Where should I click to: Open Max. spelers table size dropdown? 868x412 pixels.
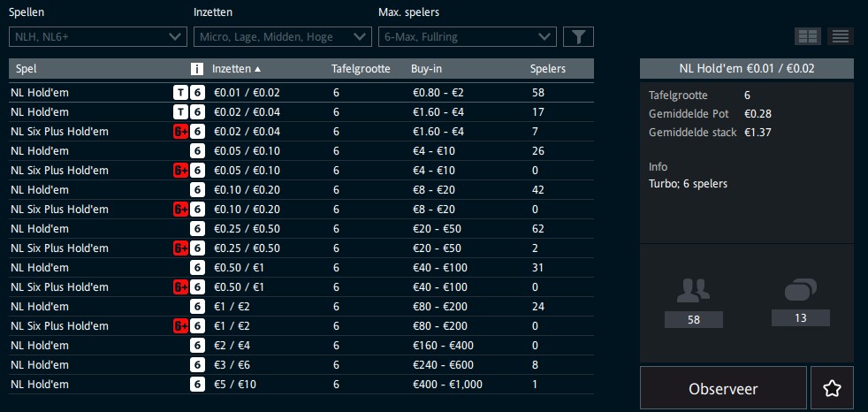pyautogui.click(x=467, y=36)
